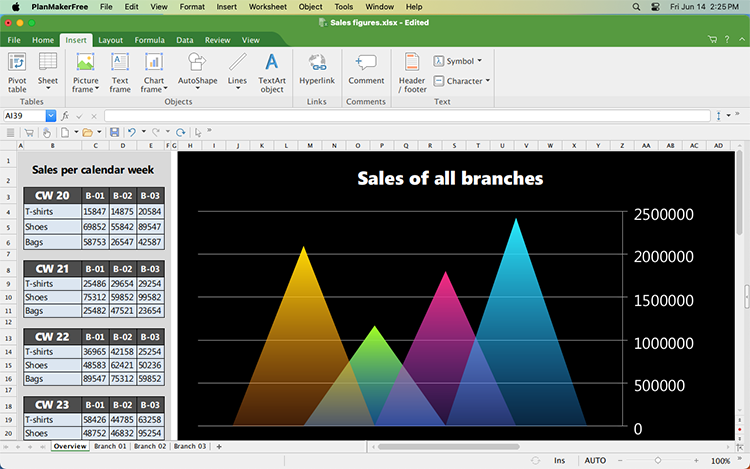Screen dimensions: 750x469
Task: Click the cart icon in the title bar
Action: 712,40
